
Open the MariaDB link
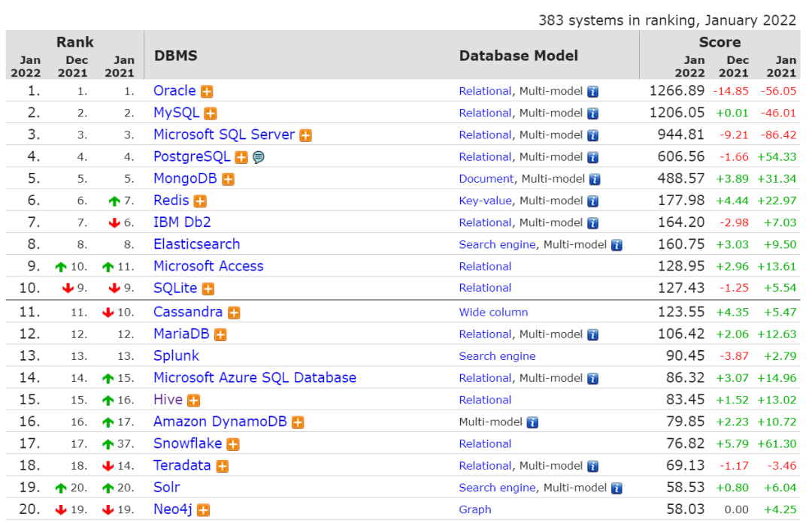(181, 334)
